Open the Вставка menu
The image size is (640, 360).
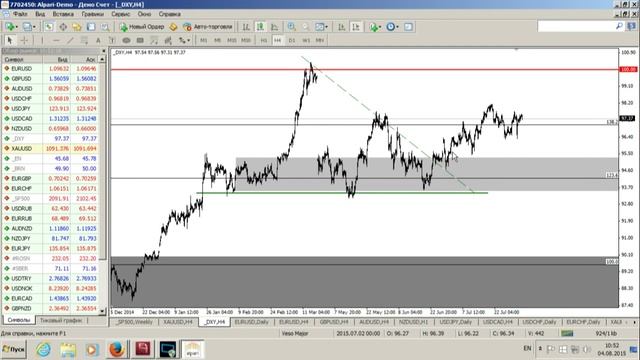point(63,14)
